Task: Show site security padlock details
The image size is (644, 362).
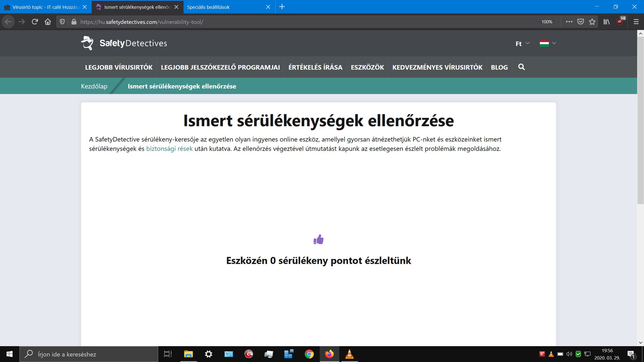Action: (74, 22)
